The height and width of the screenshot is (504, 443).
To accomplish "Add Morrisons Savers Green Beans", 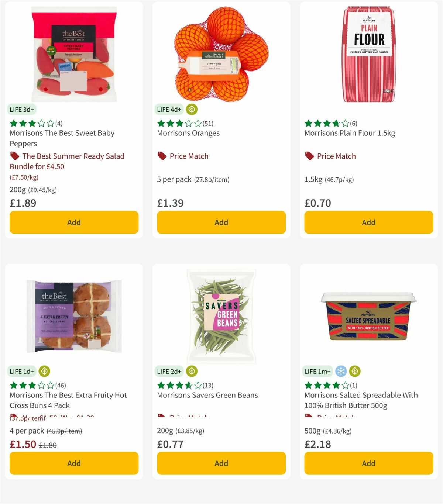I will [x=221, y=463].
